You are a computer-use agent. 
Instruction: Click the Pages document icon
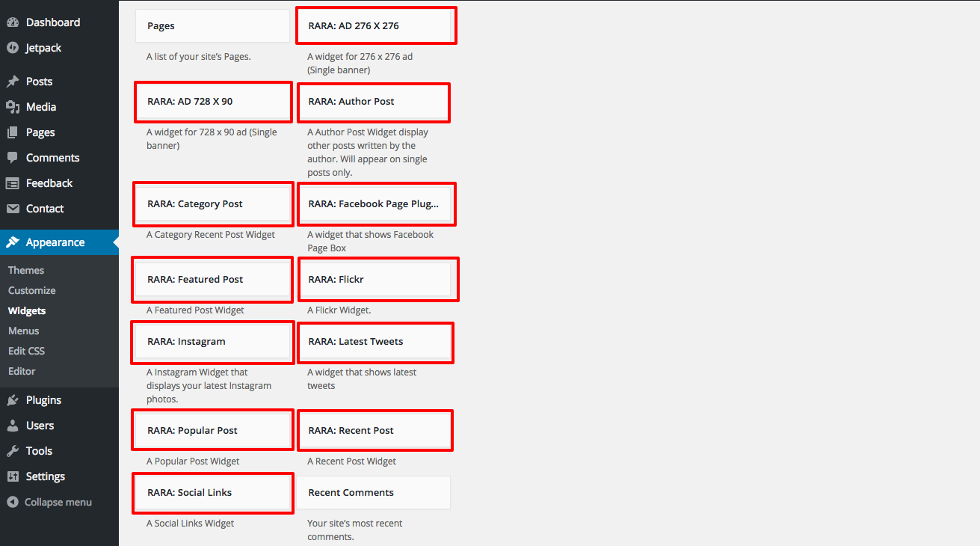13,132
